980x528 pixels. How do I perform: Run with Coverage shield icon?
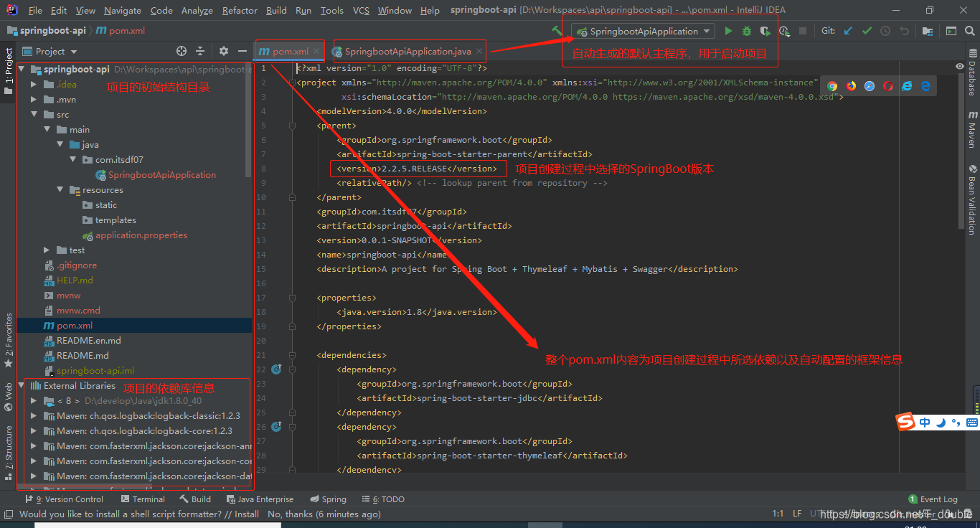pos(765,31)
